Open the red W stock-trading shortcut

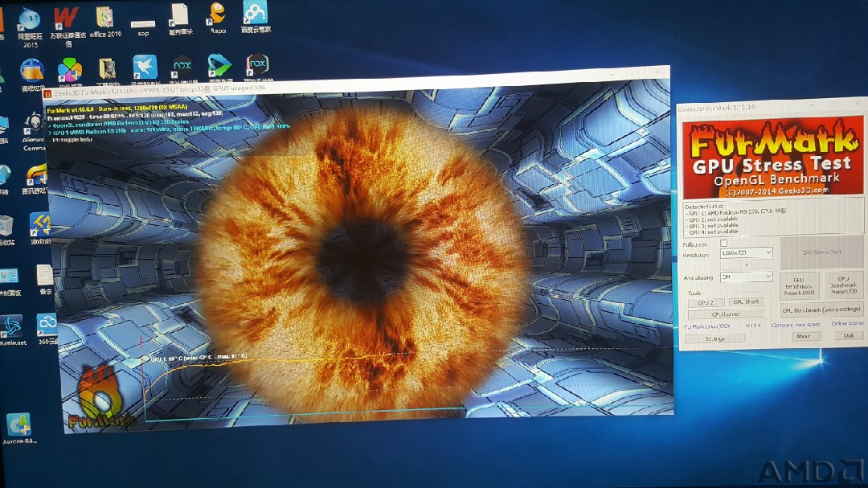pyautogui.click(x=67, y=25)
